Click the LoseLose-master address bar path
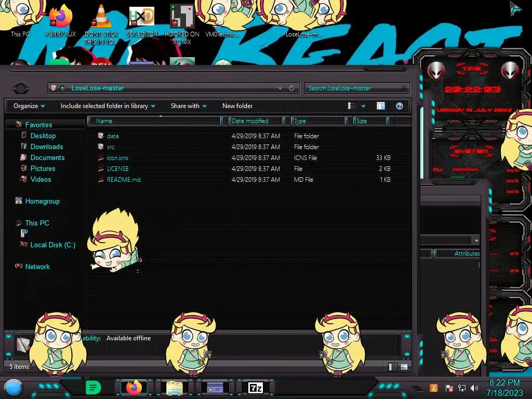This screenshot has width=532, height=399. (98, 88)
